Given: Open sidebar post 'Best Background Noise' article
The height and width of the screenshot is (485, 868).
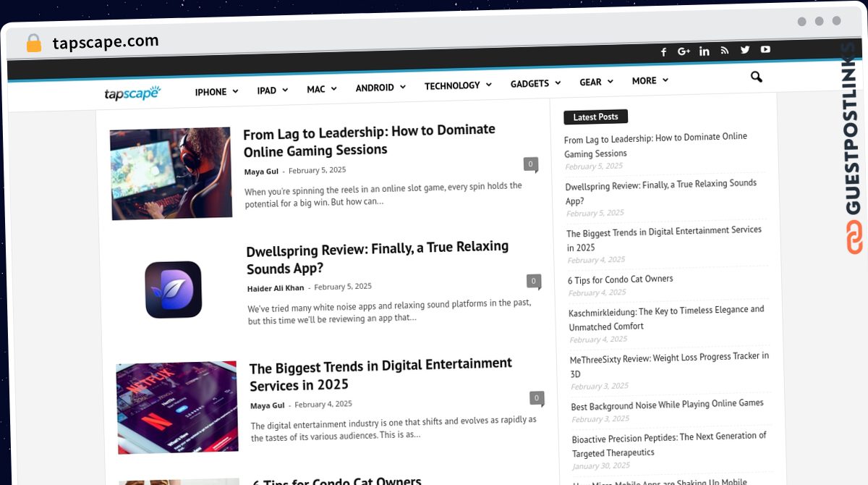Looking at the screenshot, I should coord(668,404).
